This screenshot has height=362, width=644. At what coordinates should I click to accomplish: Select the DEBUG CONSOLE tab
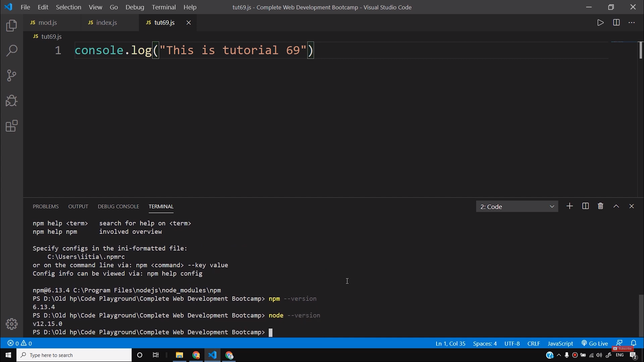tap(118, 206)
